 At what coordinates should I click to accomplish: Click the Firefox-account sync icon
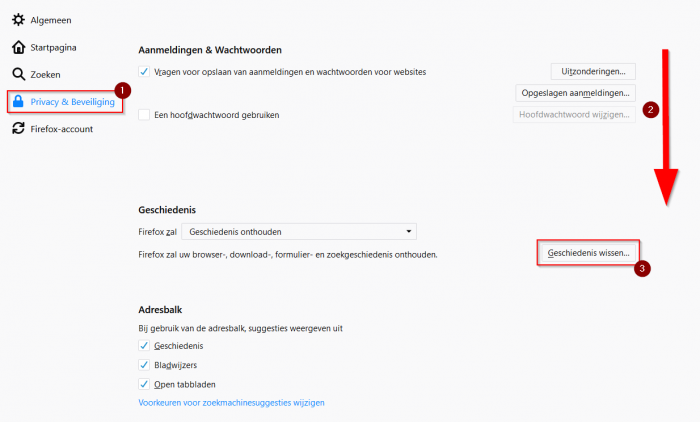tap(18, 129)
